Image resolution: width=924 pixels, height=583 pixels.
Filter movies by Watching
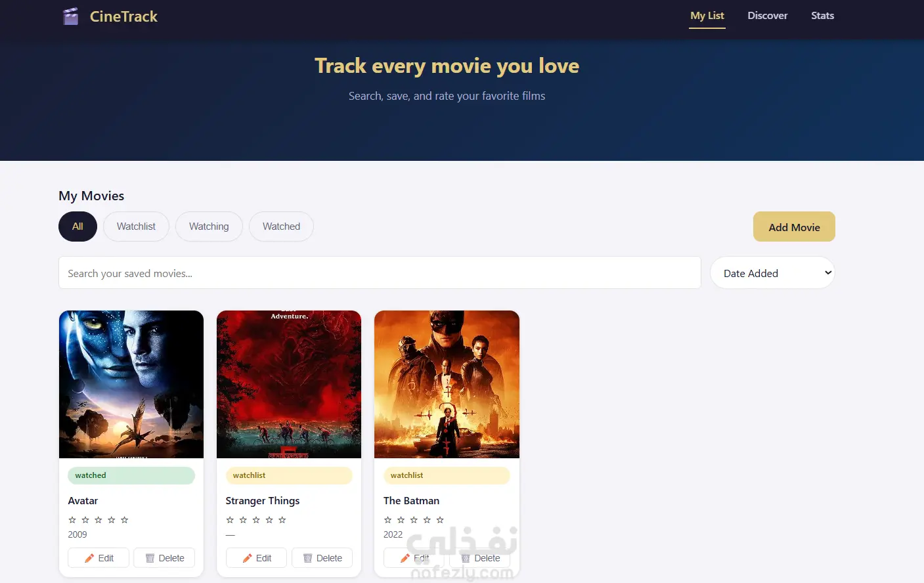pyautogui.click(x=209, y=227)
